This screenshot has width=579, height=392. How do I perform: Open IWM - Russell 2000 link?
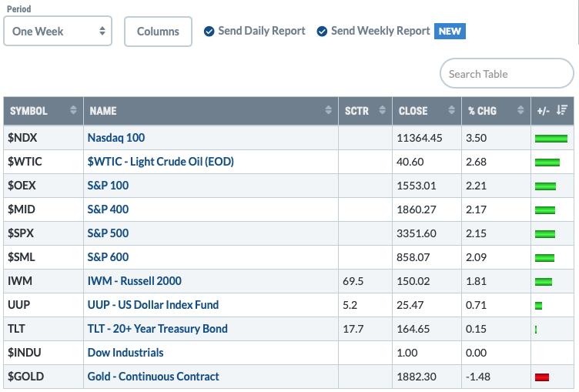tap(135, 281)
